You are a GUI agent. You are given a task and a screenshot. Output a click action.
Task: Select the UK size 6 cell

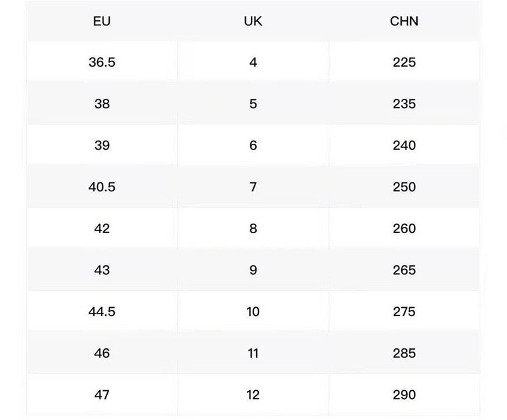pos(253,145)
